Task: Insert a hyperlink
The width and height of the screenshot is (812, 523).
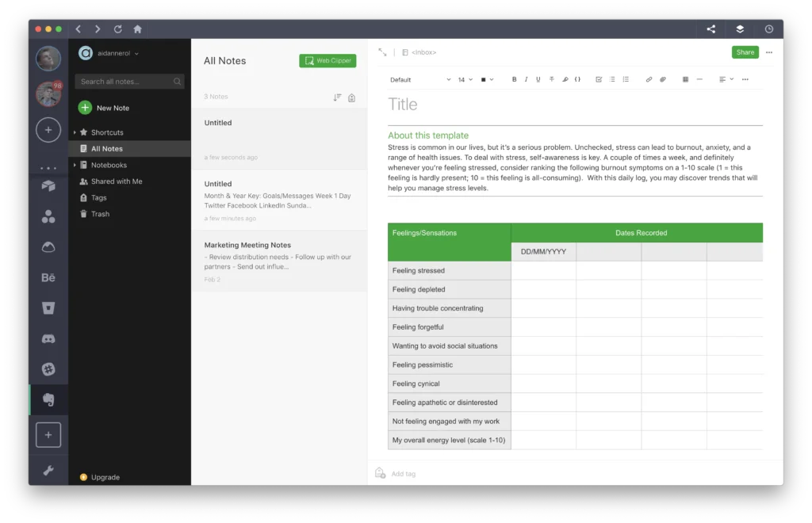Action: click(649, 80)
